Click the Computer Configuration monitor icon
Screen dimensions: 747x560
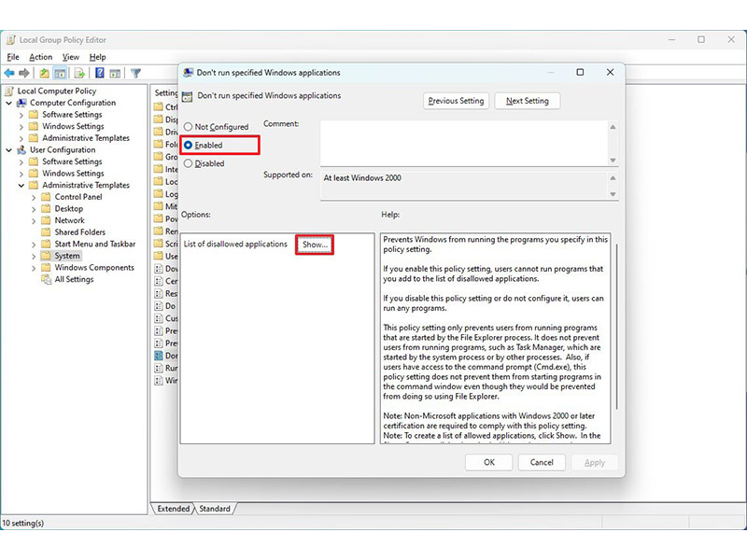click(x=21, y=103)
